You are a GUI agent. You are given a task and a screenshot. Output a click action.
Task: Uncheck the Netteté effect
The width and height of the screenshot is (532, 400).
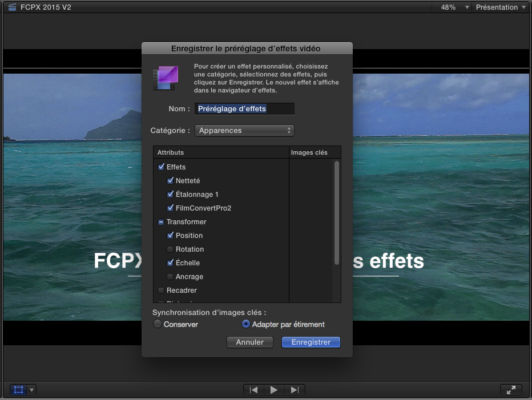[x=170, y=180]
